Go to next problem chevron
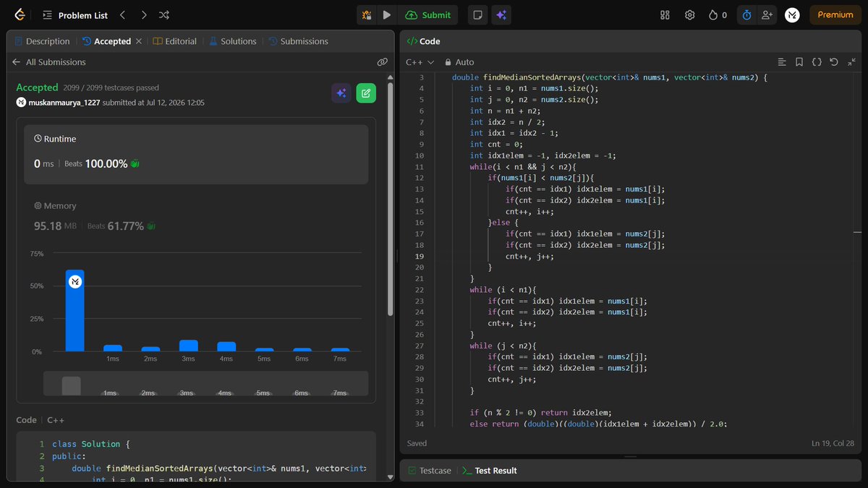868x488 pixels. [143, 14]
